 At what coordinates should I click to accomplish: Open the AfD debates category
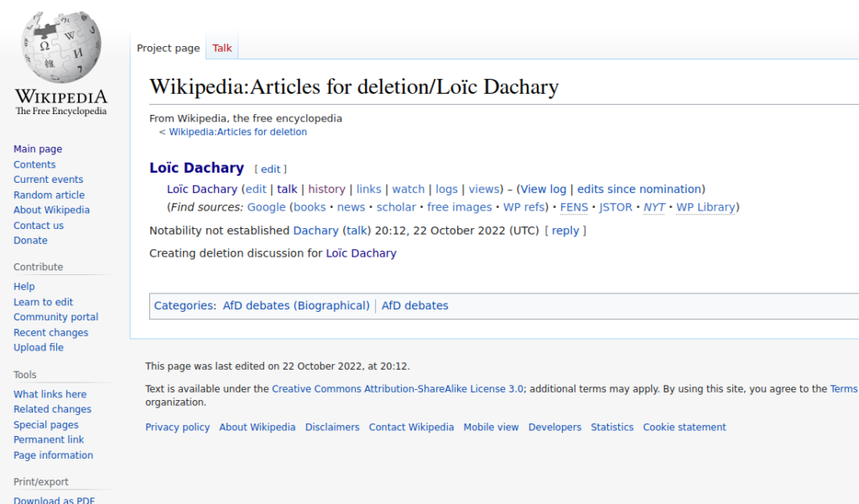(414, 306)
